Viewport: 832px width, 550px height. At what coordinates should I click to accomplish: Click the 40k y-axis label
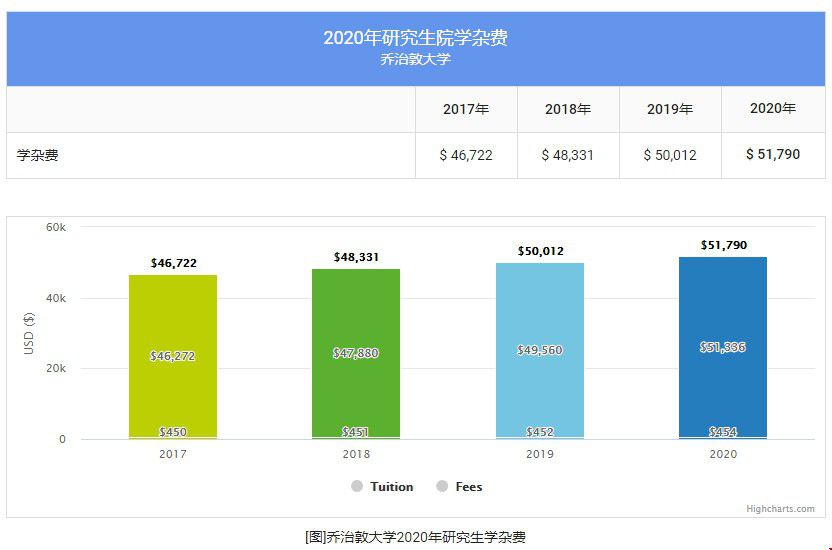pos(56,298)
